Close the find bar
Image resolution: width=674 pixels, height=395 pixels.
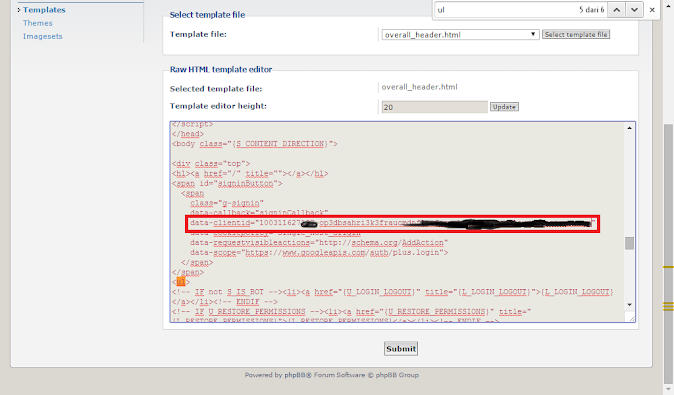coord(652,9)
